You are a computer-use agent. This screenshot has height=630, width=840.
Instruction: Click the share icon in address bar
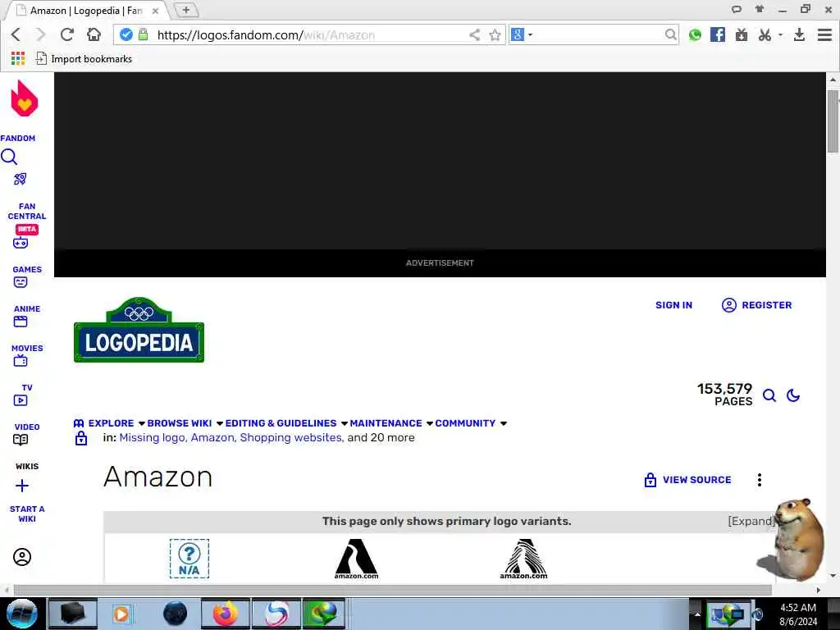pos(475,34)
